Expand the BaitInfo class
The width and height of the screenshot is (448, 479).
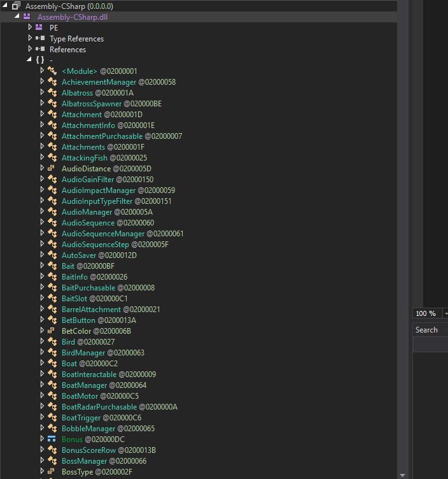(x=42, y=276)
